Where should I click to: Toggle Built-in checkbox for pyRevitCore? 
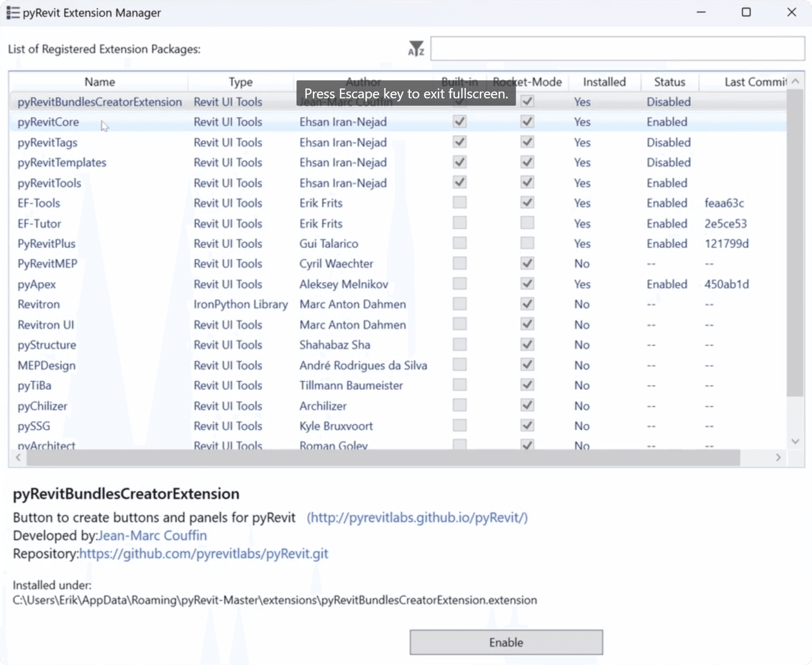point(459,122)
